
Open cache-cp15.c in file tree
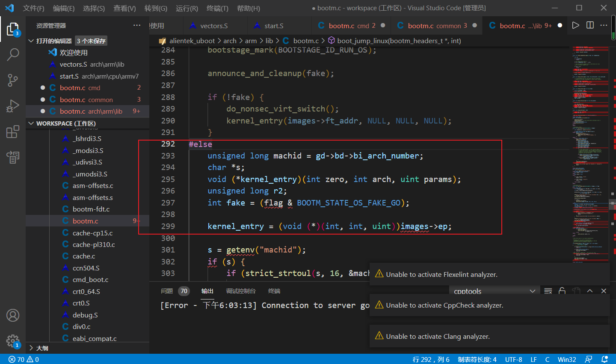pos(88,233)
